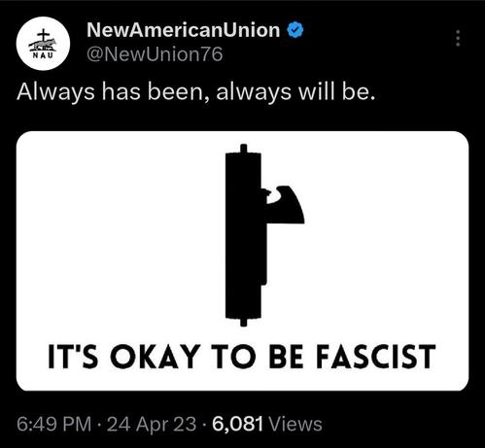Open the 6,081 view count

point(237,424)
